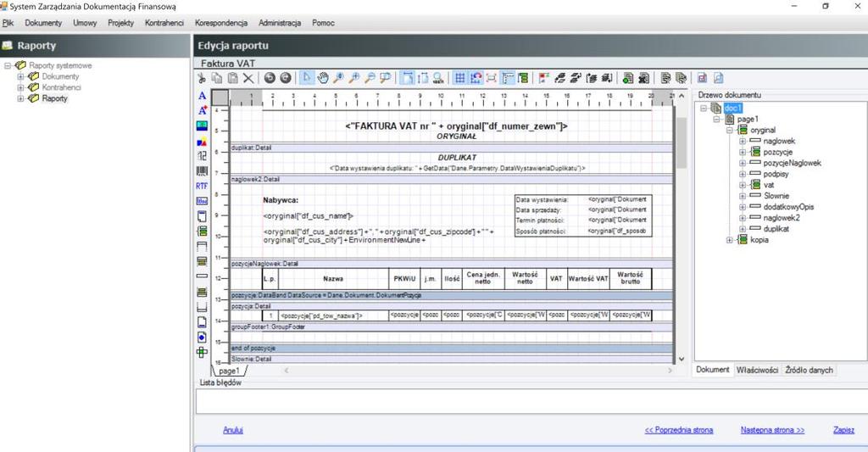Click the designer vertical scrollbar thumb
The height and width of the screenshot is (452, 868).
pos(682,143)
